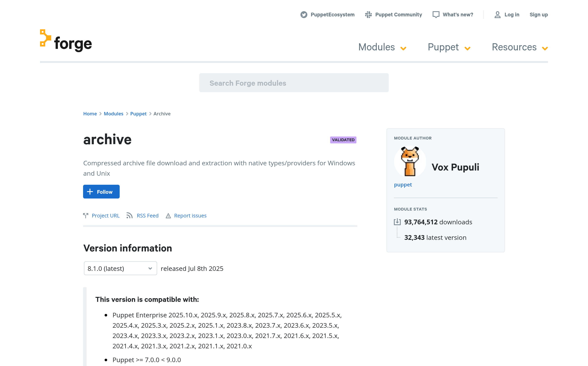Click the released Jul 8th 2025 text
This screenshot has height=366, width=588.
pyautogui.click(x=192, y=268)
